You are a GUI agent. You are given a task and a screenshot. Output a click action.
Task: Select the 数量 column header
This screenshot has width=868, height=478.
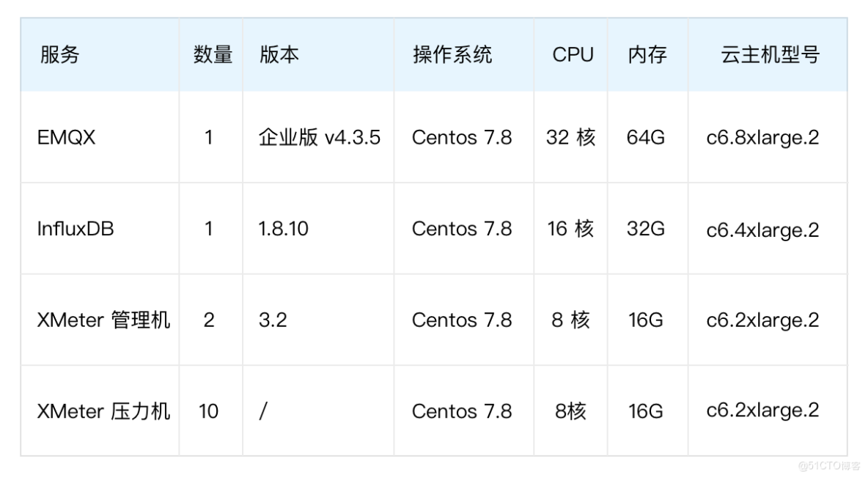click(213, 55)
